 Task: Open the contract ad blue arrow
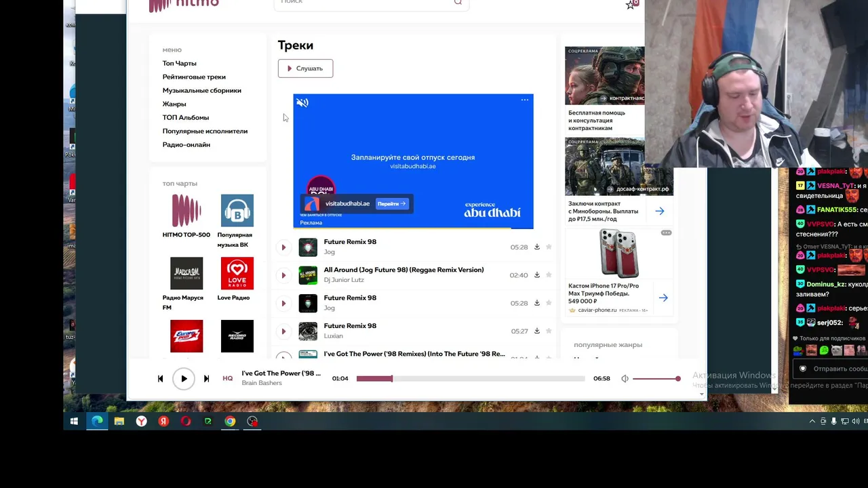pos(659,211)
